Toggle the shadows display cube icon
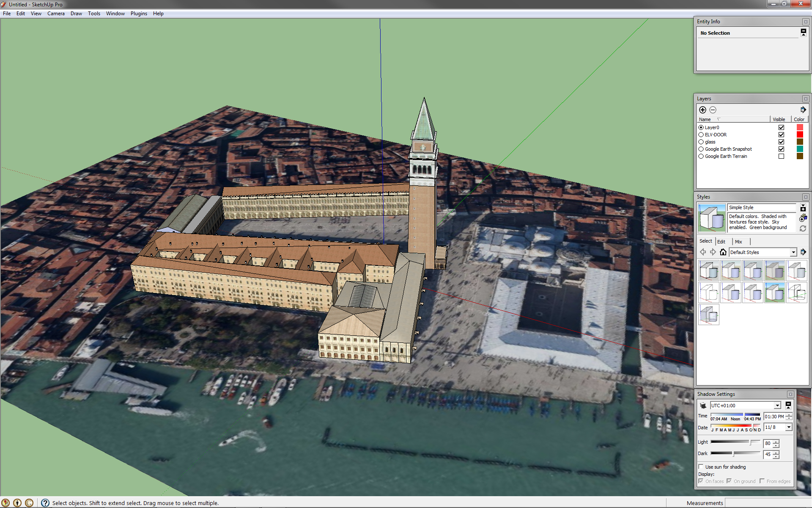The image size is (812, 508). pyautogui.click(x=703, y=406)
